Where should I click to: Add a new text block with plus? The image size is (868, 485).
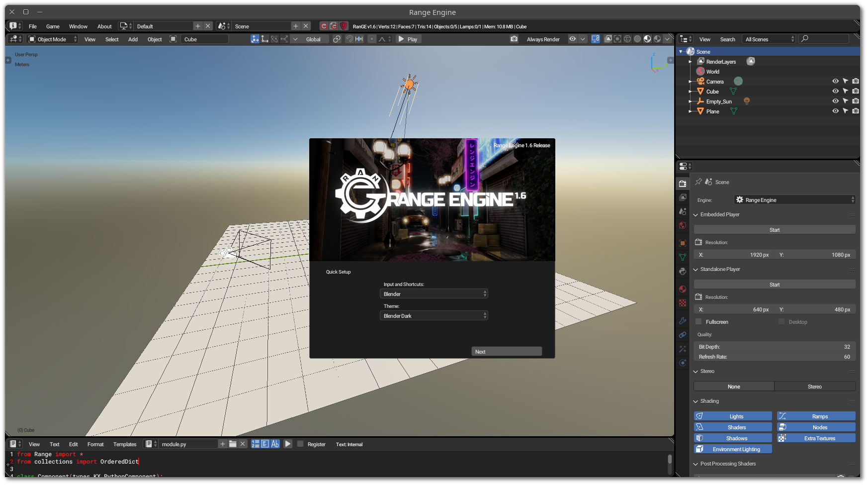click(223, 444)
